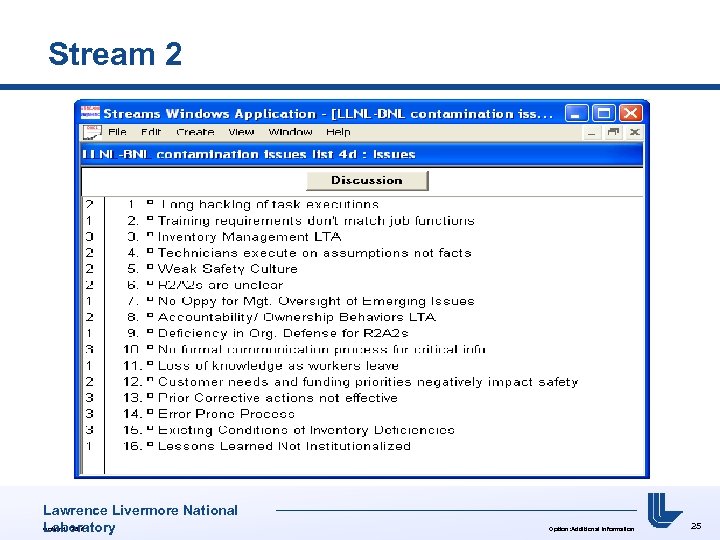Click marker beside Lessons Learned Not Institutionalized
The height and width of the screenshot is (540, 720).
click(x=150, y=444)
